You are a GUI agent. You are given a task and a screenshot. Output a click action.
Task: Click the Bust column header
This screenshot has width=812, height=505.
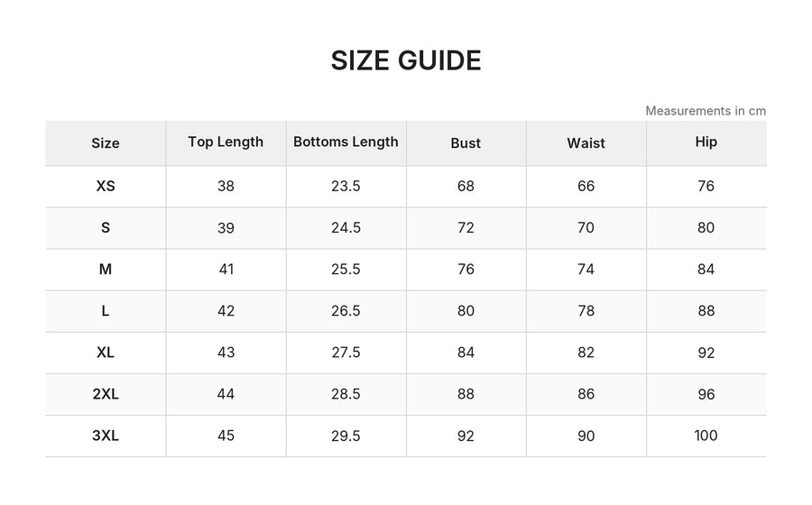(466, 142)
